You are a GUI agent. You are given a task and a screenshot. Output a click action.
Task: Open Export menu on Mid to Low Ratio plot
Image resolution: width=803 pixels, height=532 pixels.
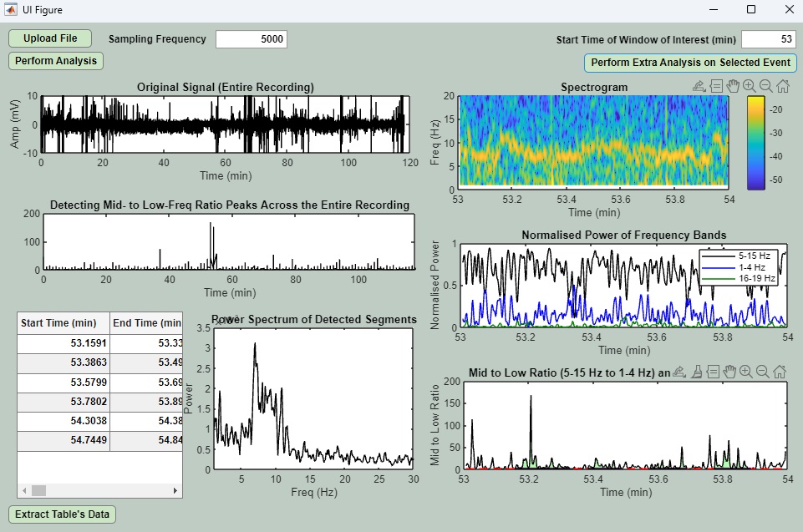679,372
